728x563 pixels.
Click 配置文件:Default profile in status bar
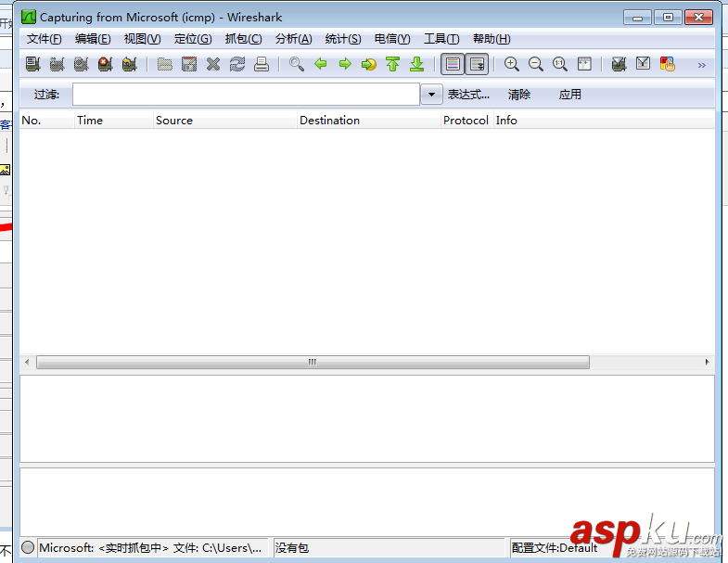(x=555, y=548)
